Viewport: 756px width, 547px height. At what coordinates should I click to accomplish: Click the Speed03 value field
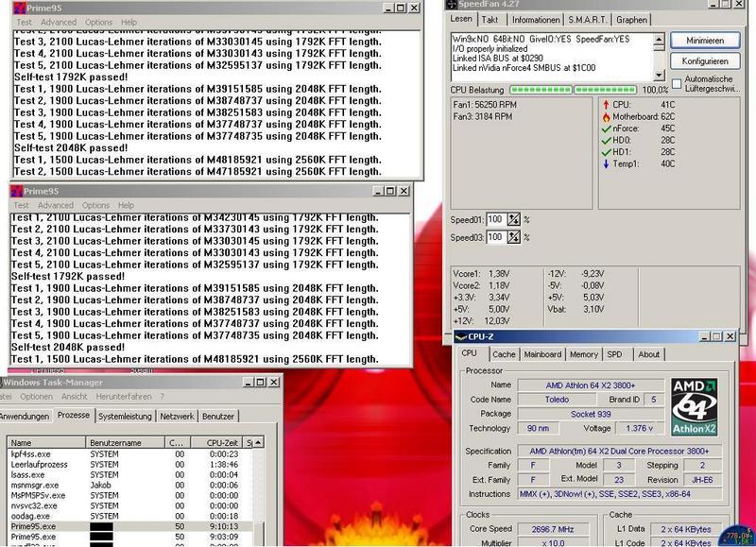pos(495,237)
